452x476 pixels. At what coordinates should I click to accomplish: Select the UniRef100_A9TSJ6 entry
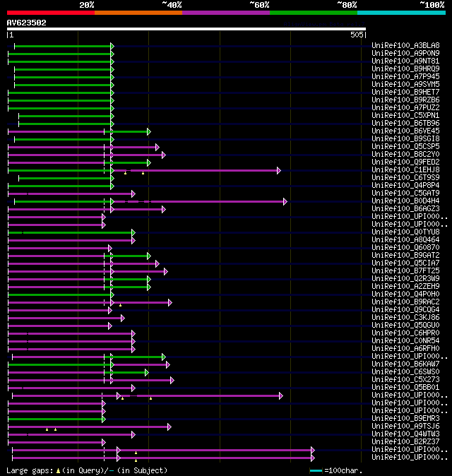pos(405,427)
